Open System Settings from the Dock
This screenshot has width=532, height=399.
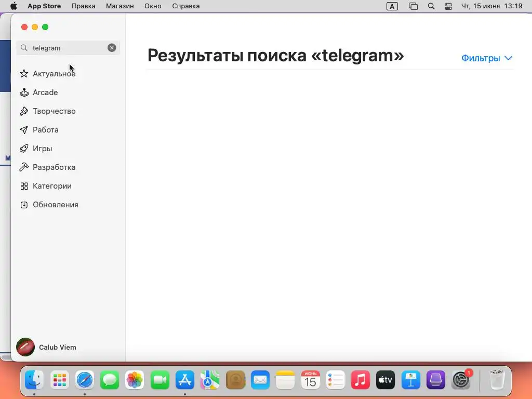pyautogui.click(x=461, y=380)
